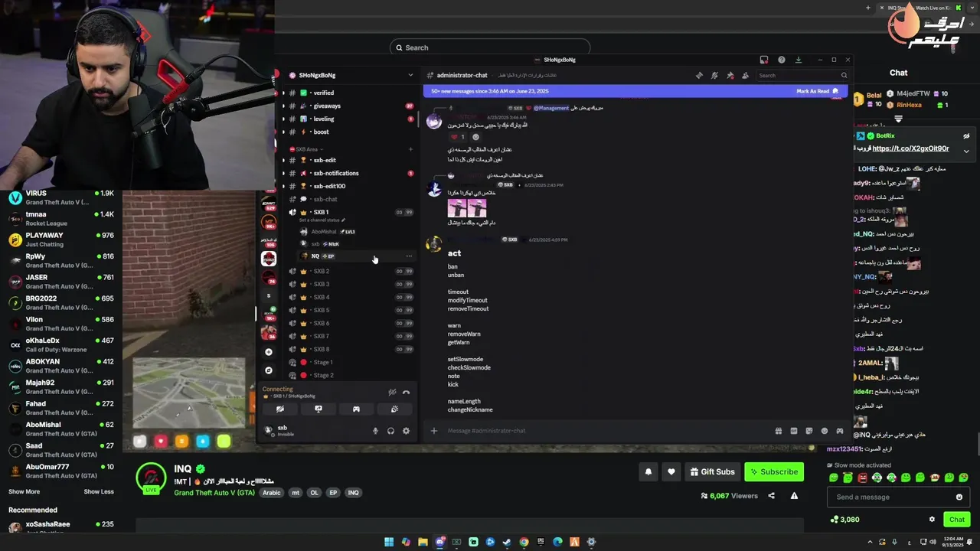Image resolution: width=980 pixels, height=551 pixels.
Task: Mark As Read in the new messages banner
Action: click(817, 91)
